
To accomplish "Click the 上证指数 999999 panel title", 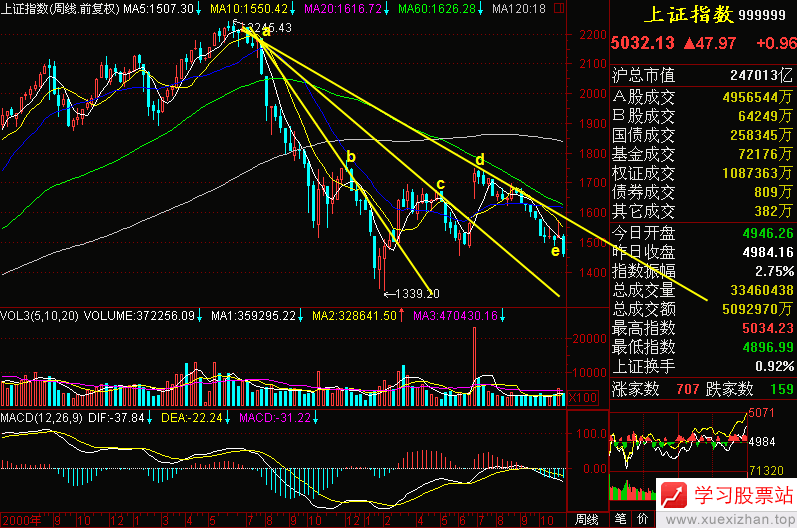I will coord(715,15).
